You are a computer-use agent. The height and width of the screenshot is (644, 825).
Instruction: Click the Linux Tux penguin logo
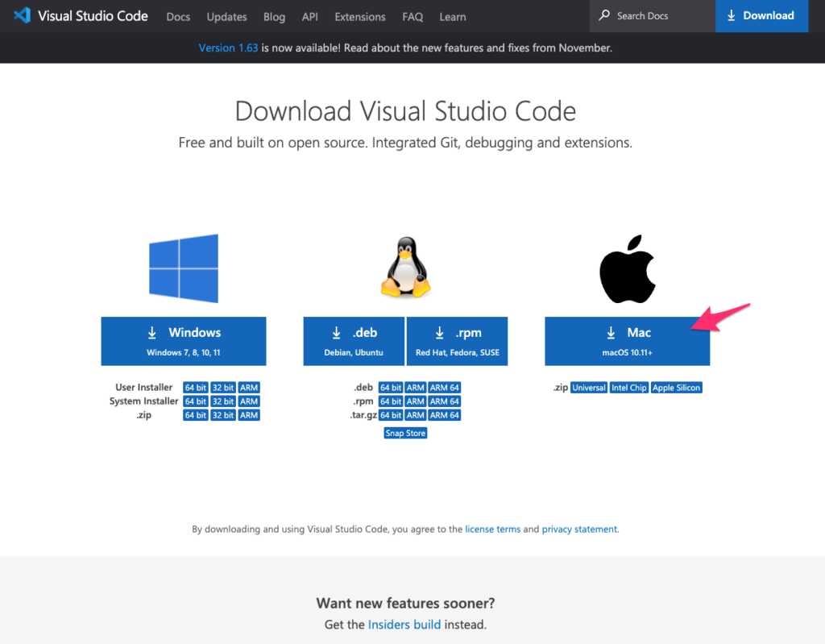tap(406, 267)
